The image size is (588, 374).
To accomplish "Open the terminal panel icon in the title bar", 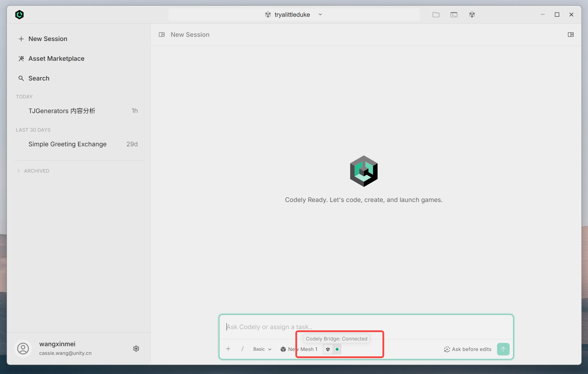I will (454, 15).
